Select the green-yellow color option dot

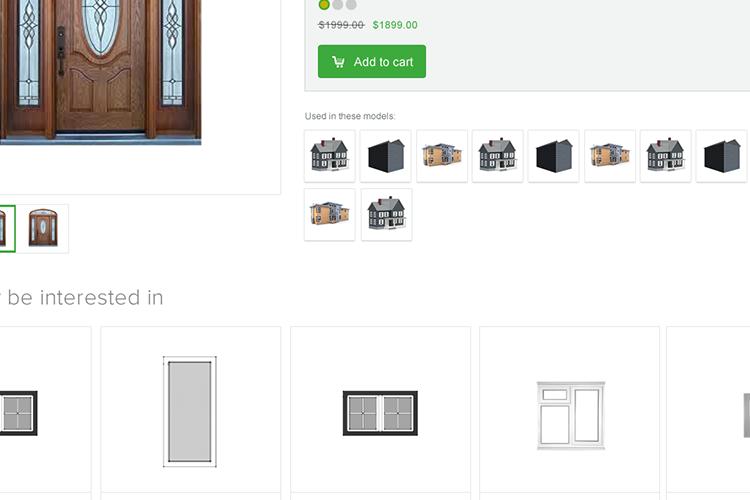click(324, 4)
